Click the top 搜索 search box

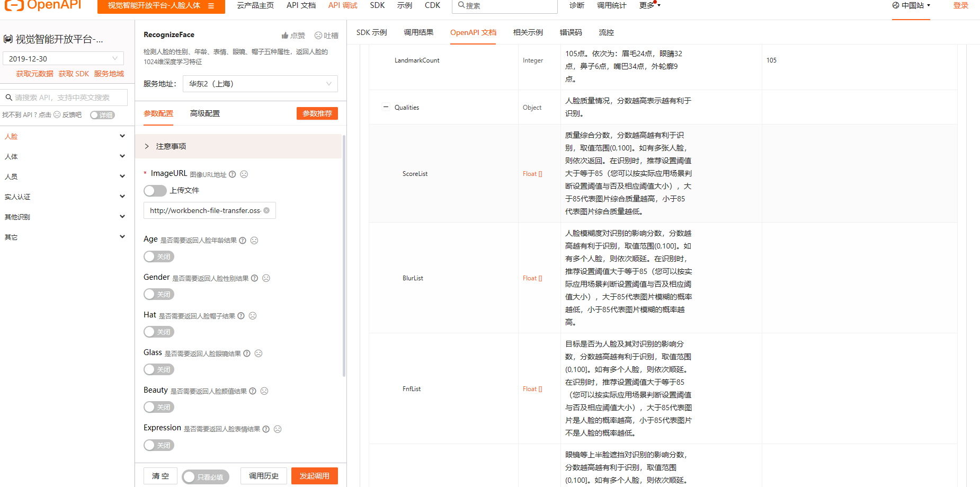pos(505,6)
